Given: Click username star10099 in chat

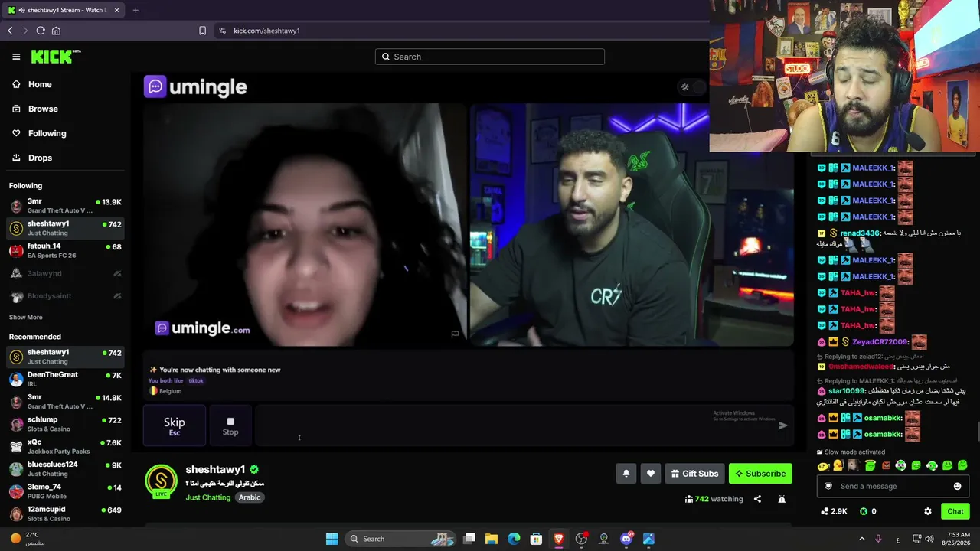Looking at the screenshot, I should pos(845,391).
